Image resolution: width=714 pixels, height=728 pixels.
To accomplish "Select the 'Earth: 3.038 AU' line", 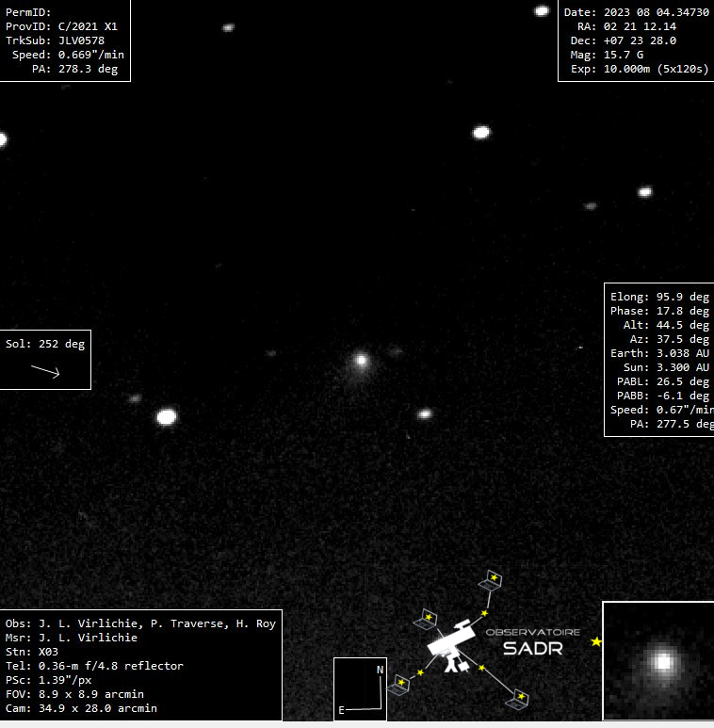I will (659, 353).
